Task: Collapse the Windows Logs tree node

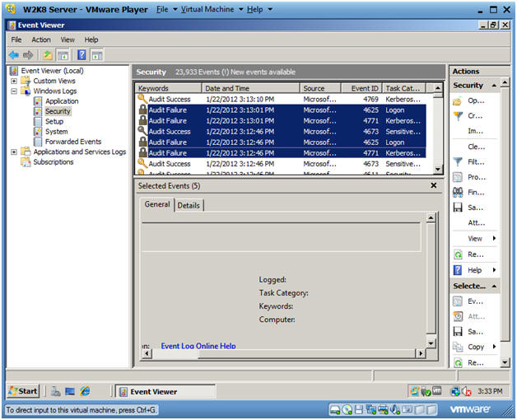Action: pyautogui.click(x=13, y=91)
